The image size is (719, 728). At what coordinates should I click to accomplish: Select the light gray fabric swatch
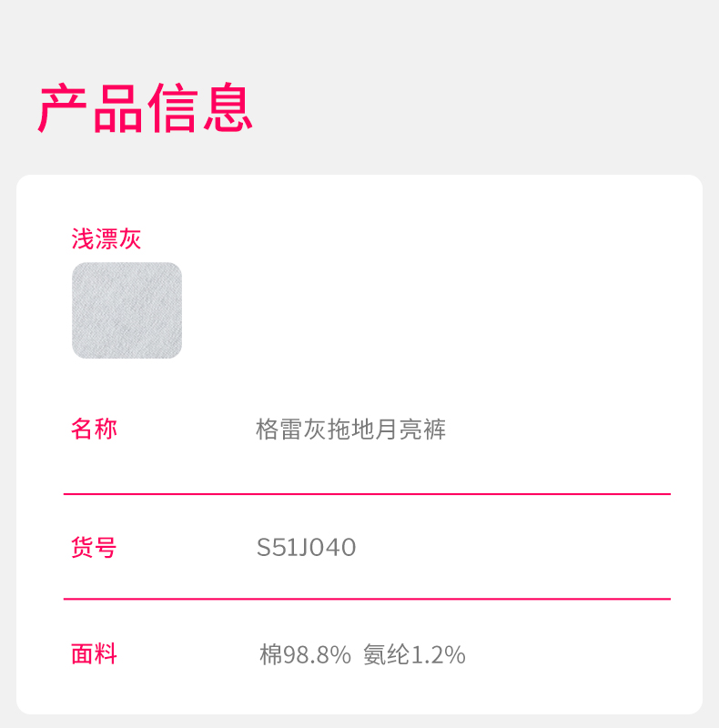(127, 310)
